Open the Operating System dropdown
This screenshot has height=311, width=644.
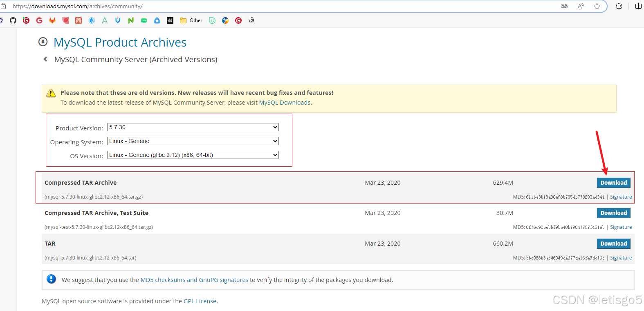point(193,141)
